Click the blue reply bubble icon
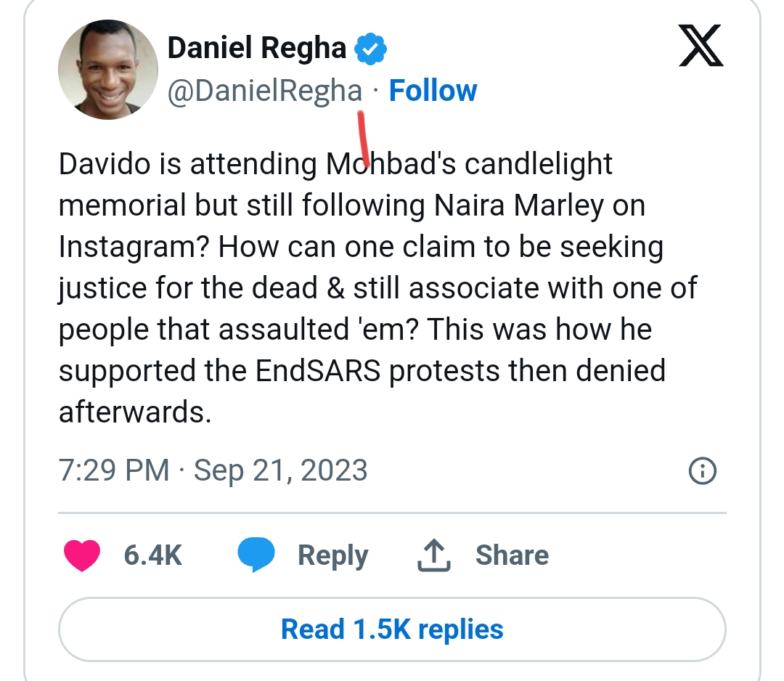The width and height of the screenshot is (784, 681). point(256,555)
